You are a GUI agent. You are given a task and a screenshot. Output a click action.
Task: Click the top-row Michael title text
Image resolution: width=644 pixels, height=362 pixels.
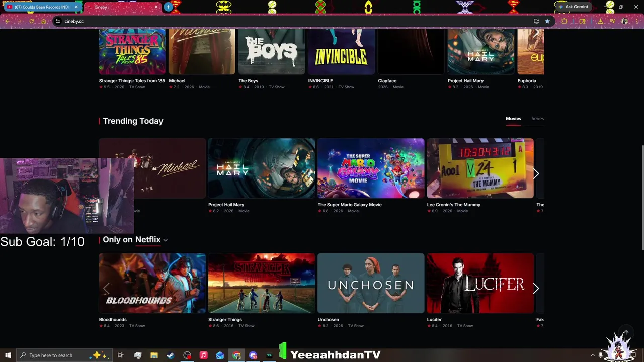pos(177,81)
